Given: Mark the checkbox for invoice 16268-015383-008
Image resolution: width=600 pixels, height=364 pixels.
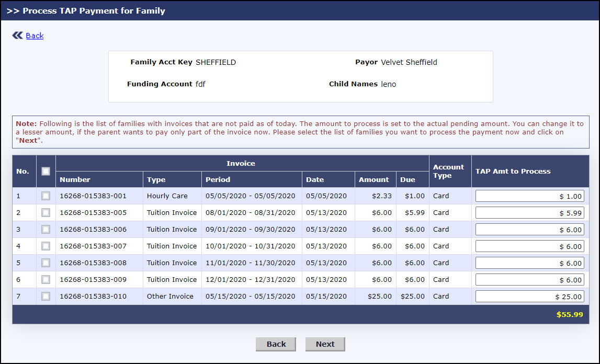Looking at the screenshot, I should coord(46,263).
